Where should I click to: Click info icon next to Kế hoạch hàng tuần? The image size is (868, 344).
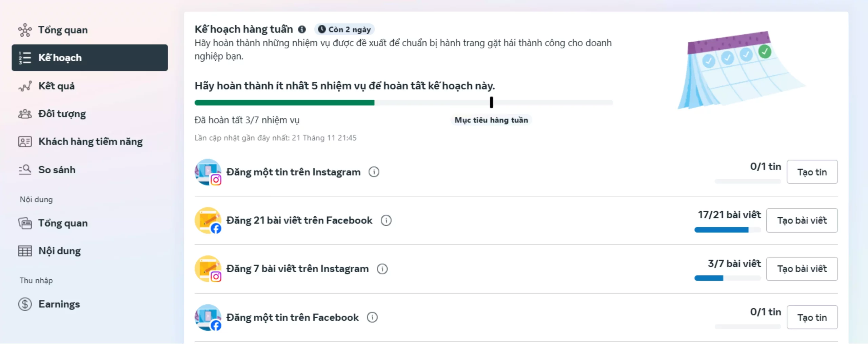click(302, 29)
